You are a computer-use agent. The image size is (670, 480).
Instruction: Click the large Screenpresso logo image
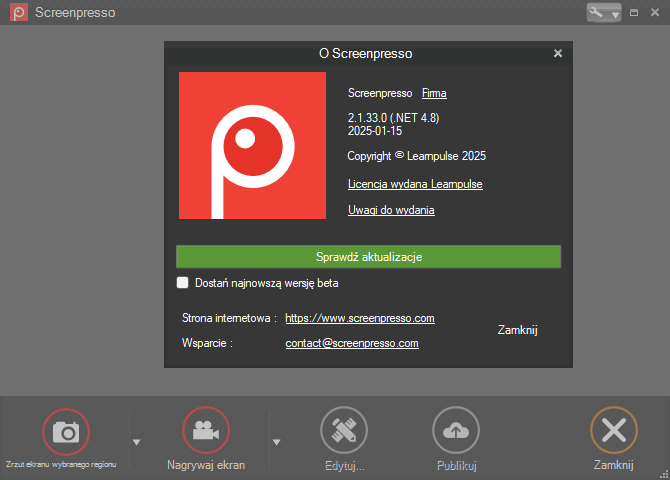(253, 145)
